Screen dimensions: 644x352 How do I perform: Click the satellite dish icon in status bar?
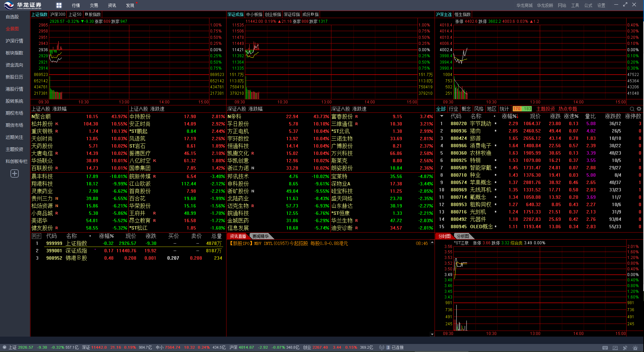[625, 348]
